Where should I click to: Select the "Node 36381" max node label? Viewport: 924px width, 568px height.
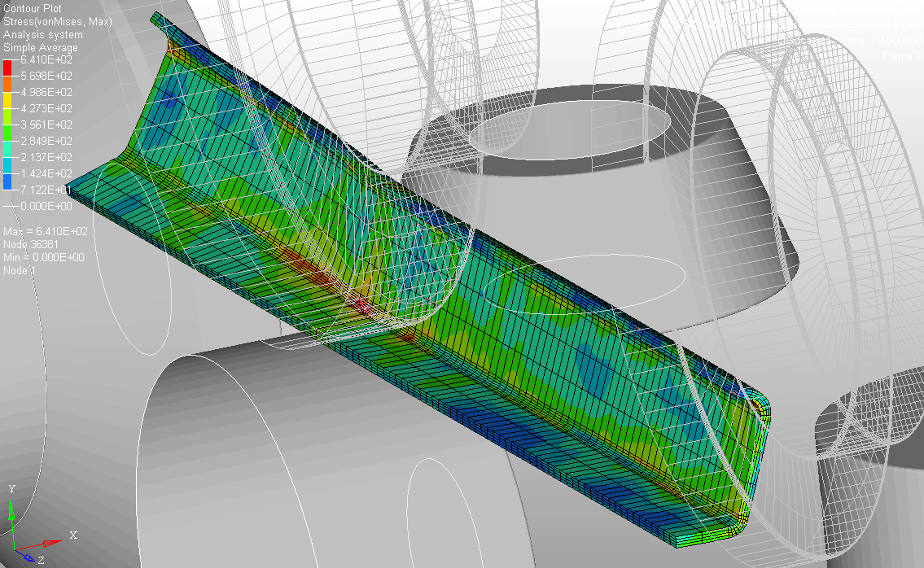click(x=31, y=244)
